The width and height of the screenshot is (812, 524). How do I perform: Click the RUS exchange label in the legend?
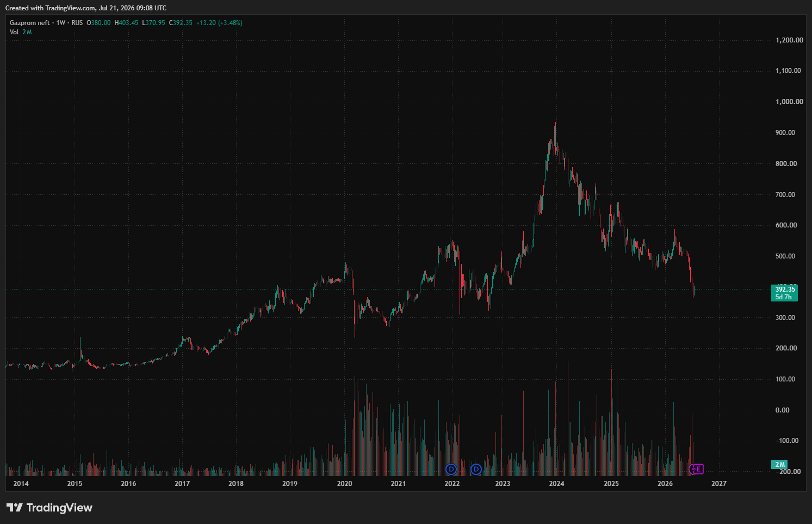(77, 23)
